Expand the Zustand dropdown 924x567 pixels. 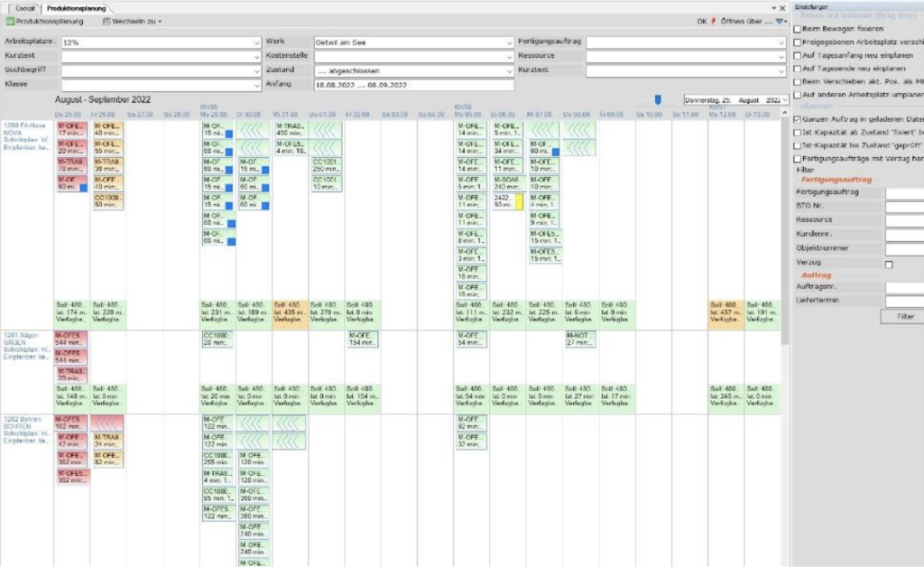[509, 70]
